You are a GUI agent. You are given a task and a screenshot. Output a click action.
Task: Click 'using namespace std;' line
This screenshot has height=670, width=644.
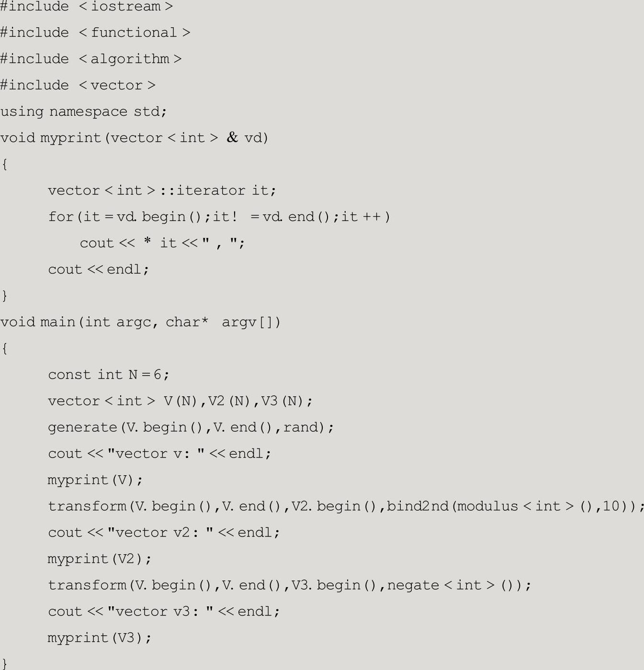(x=83, y=112)
